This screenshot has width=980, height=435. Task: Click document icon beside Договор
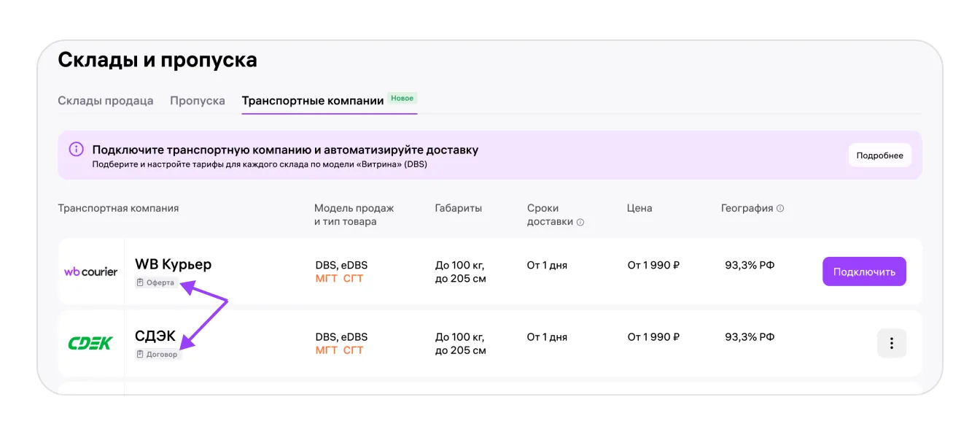[x=141, y=355]
